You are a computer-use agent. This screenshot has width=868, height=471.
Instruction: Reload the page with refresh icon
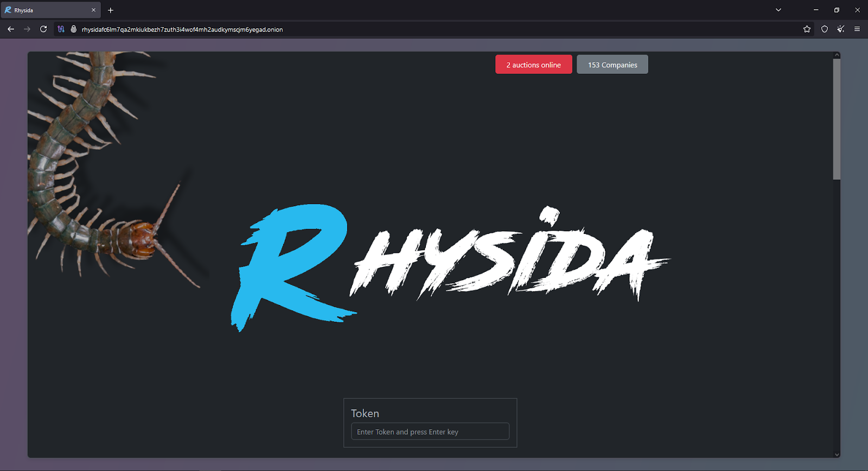click(x=43, y=29)
